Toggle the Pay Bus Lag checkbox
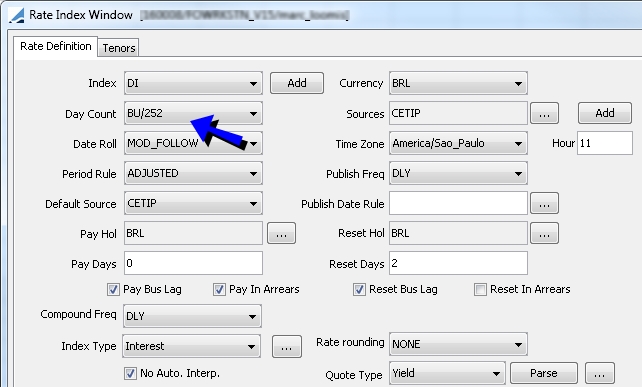The width and height of the screenshot is (642, 387). (x=113, y=290)
